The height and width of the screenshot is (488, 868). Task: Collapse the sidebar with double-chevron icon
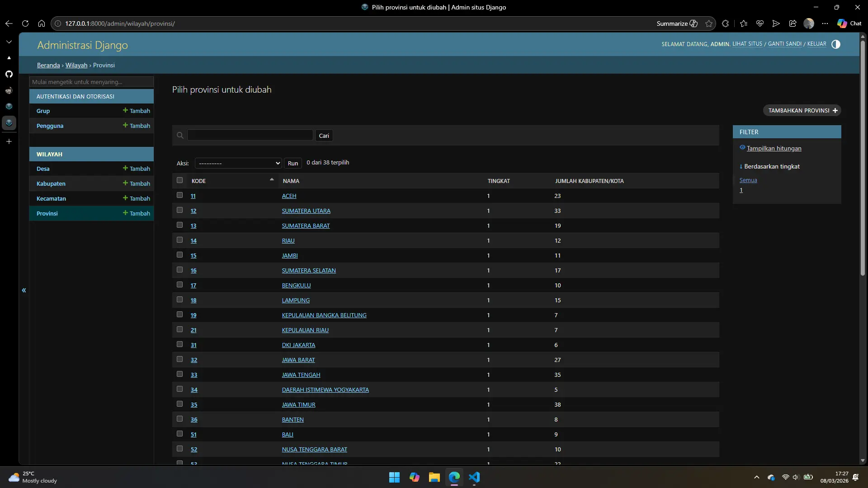click(24, 290)
